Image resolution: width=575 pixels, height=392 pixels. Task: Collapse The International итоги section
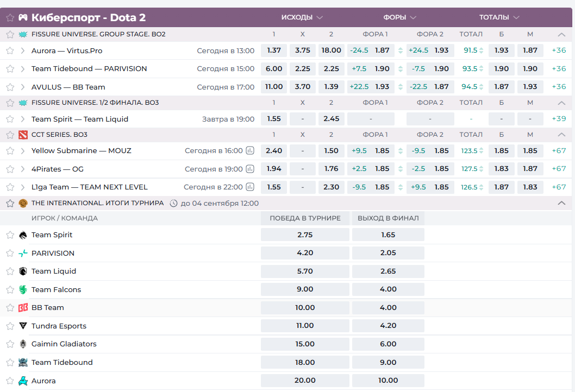[x=561, y=203]
